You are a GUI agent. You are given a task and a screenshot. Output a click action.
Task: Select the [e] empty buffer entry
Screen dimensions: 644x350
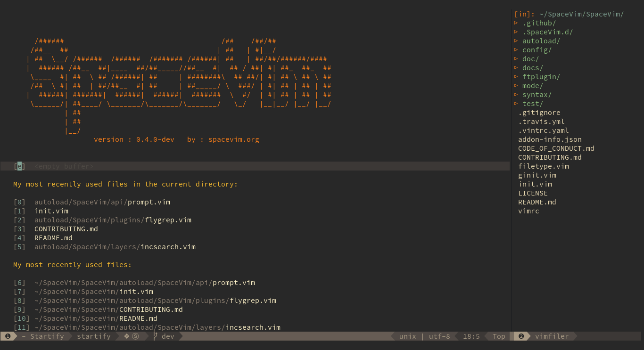[53, 166]
